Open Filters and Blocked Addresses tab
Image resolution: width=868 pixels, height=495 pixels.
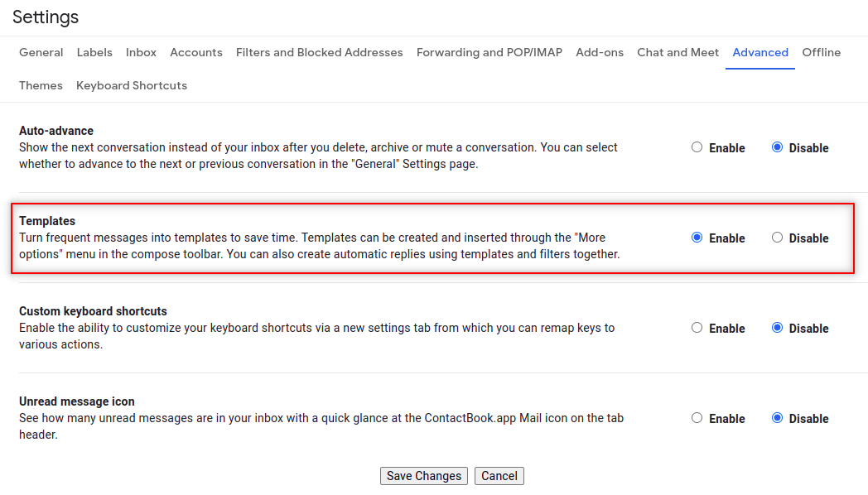click(319, 52)
